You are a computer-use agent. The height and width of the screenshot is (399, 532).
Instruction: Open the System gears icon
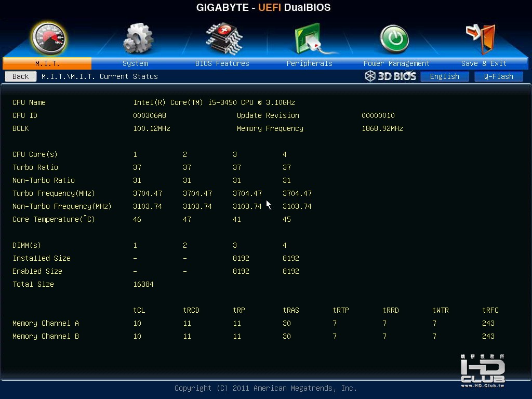click(x=138, y=38)
